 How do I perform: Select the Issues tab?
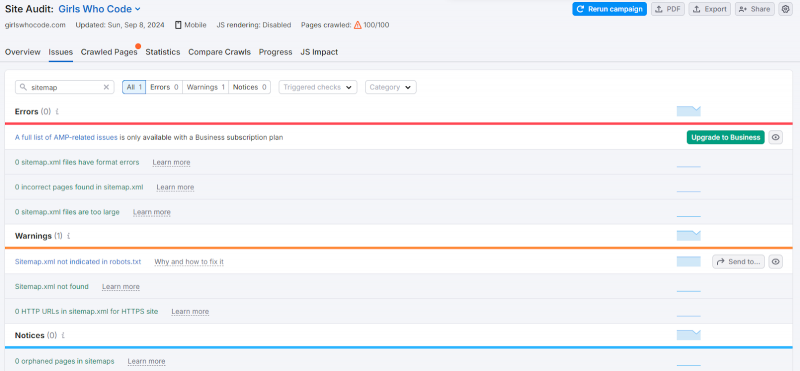pyautogui.click(x=61, y=52)
